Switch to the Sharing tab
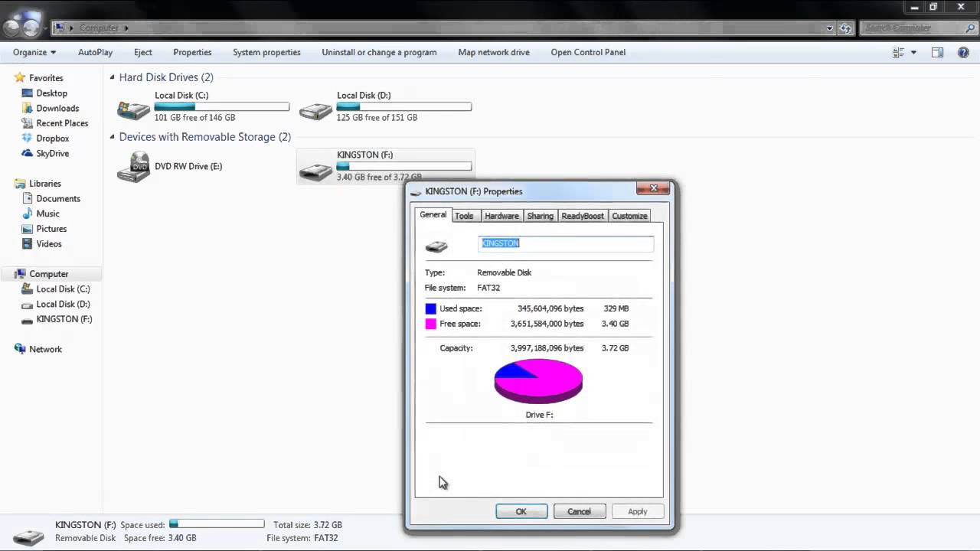The height and width of the screenshot is (551, 980). 540,216
